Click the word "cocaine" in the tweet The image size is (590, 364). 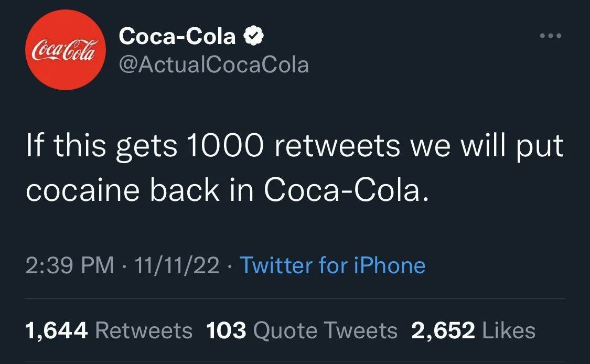tap(83, 191)
